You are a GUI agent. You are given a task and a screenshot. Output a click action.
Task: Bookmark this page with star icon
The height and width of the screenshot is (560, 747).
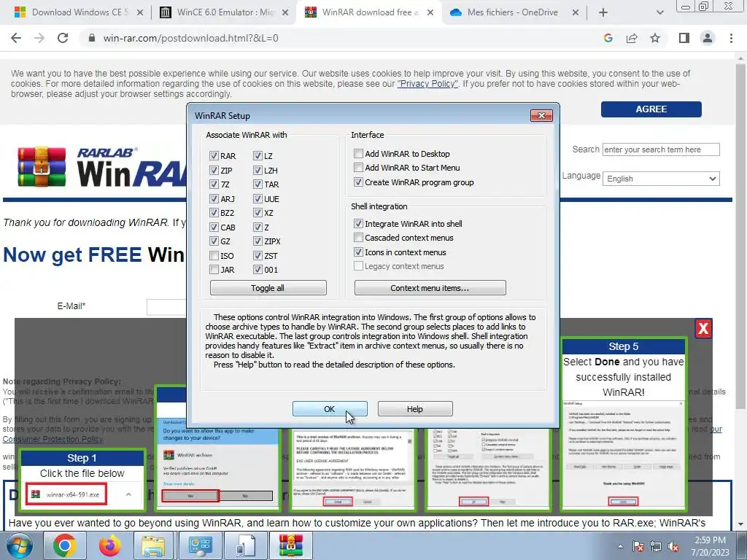click(655, 38)
